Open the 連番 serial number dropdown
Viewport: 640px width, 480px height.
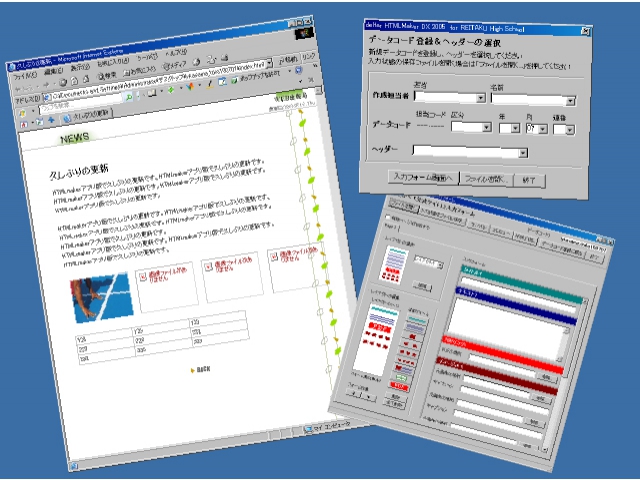pyautogui.click(x=564, y=130)
